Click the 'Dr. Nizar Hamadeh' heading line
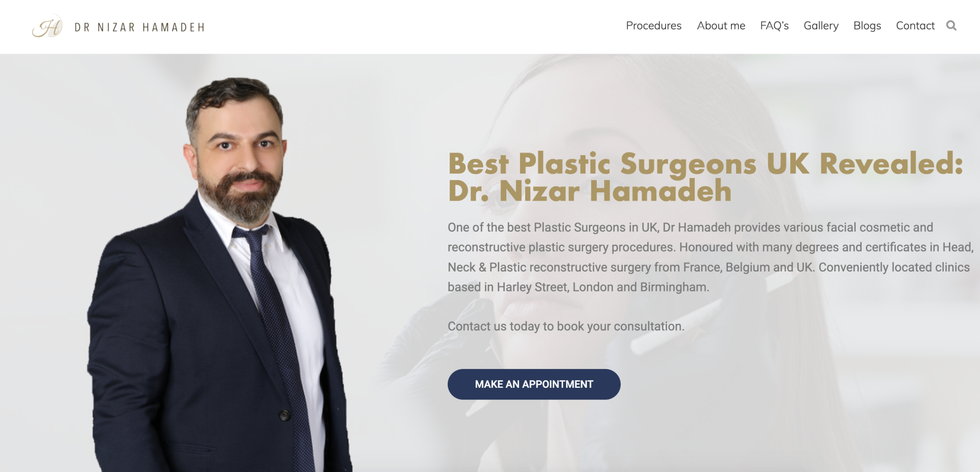Viewport: 980px width, 472px height. (x=590, y=191)
